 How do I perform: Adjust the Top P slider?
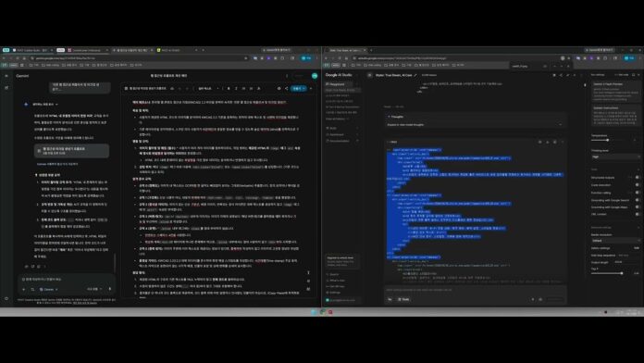(622, 273)
